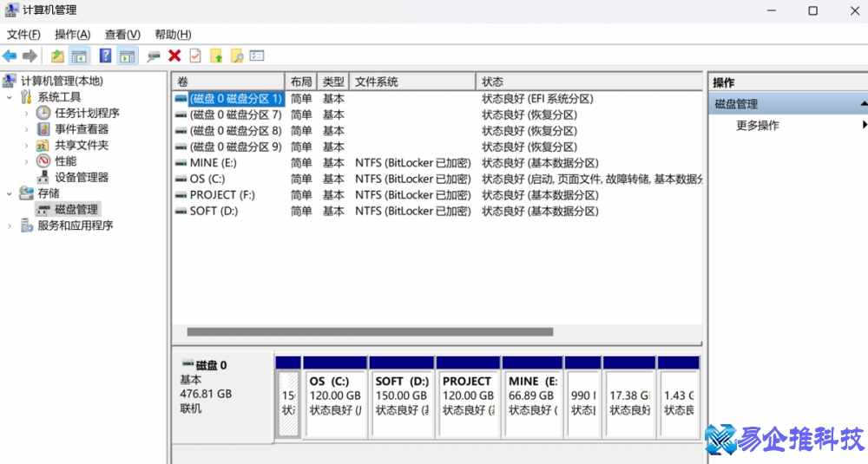This screenshot has width=868, height=464.
Task: Toggle the show/hide console tree icon
Action: (x=79, y=56)
